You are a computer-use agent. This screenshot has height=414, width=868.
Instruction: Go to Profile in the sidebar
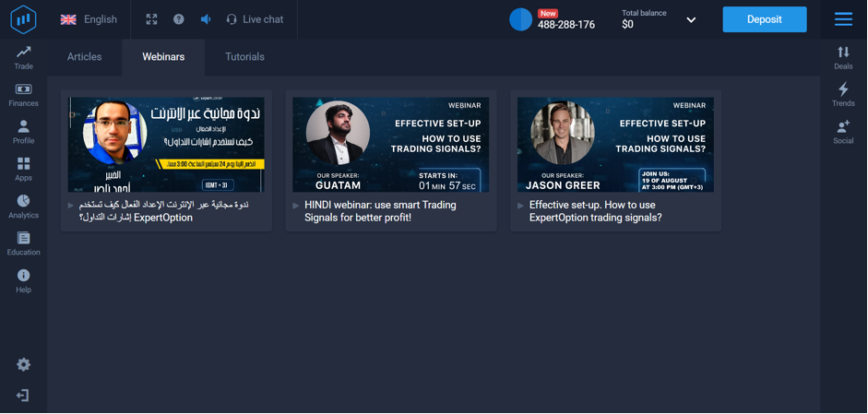click(x=23, y=132)
